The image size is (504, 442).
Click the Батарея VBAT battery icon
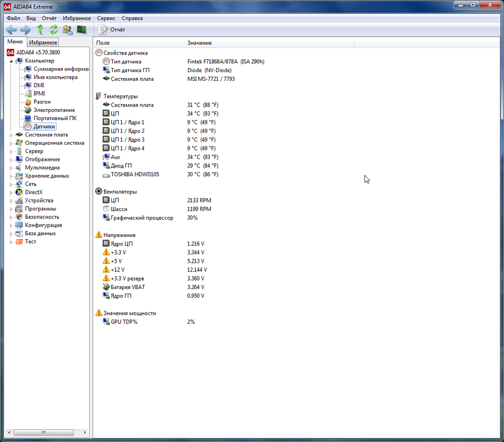click(x=106, y=287)
